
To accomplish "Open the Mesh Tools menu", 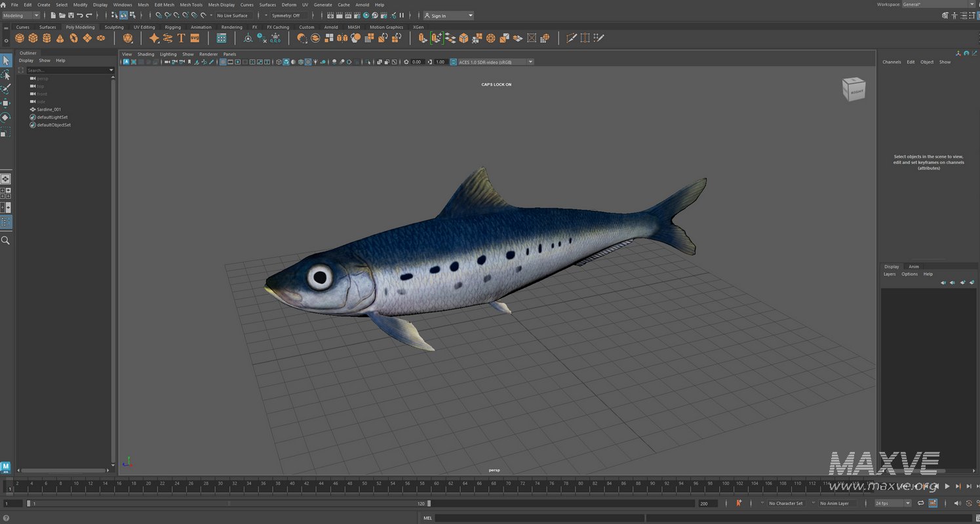I will coord(191,5).
